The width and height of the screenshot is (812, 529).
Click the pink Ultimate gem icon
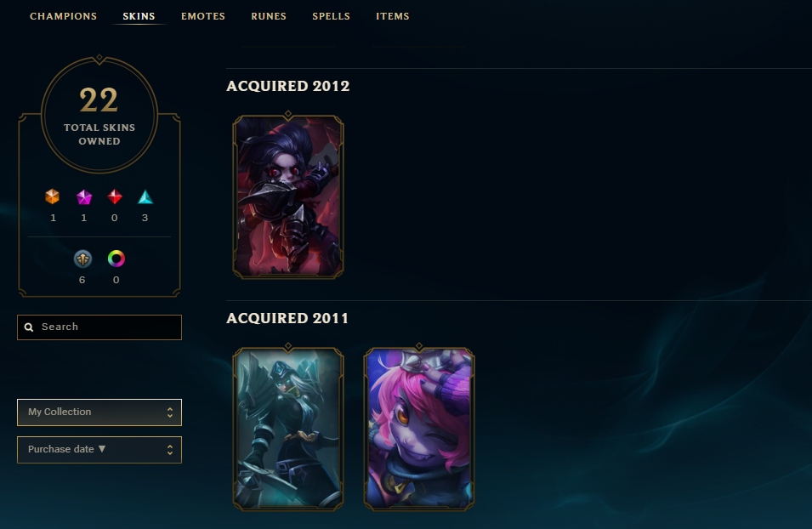click(x=84, y=197)
